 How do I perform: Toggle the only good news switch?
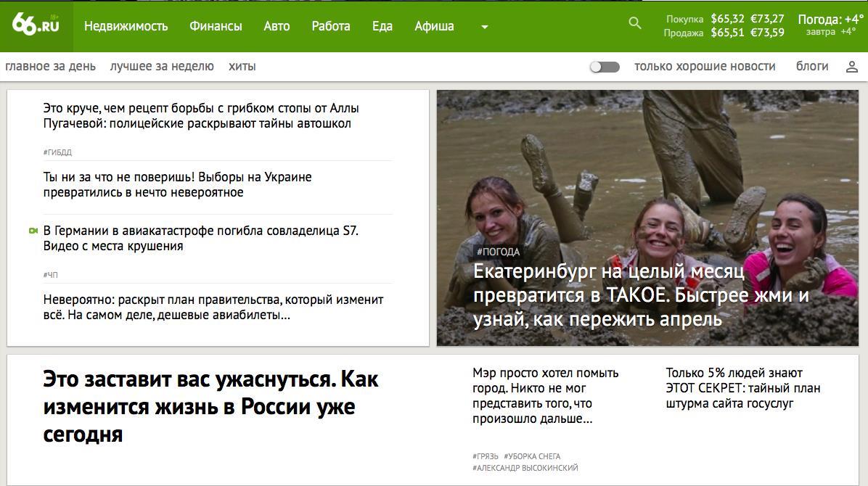click(x=605, y=67)
